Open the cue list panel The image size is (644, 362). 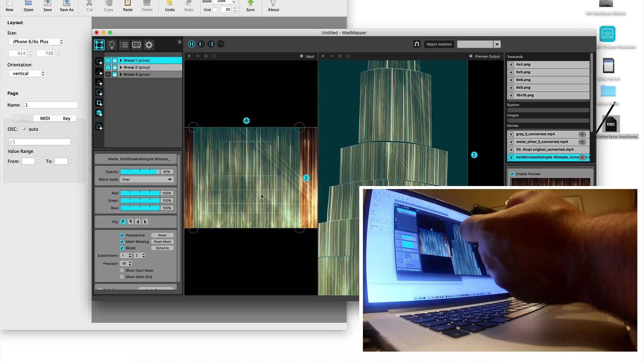124,45
